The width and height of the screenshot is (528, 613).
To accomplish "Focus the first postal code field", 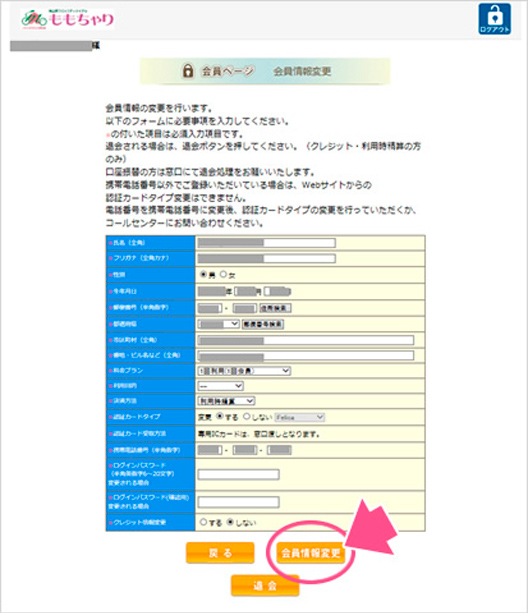I will pyautogui.click(x=210, y=308).
